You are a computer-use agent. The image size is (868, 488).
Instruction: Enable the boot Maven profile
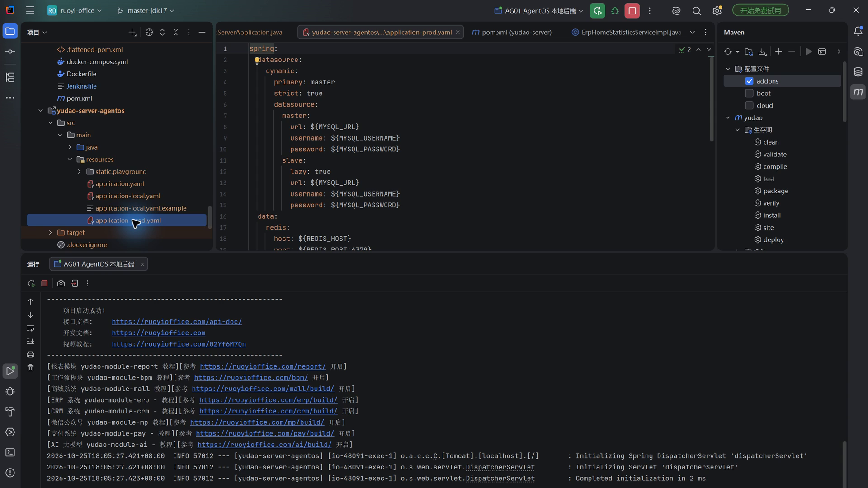(749, 93)
